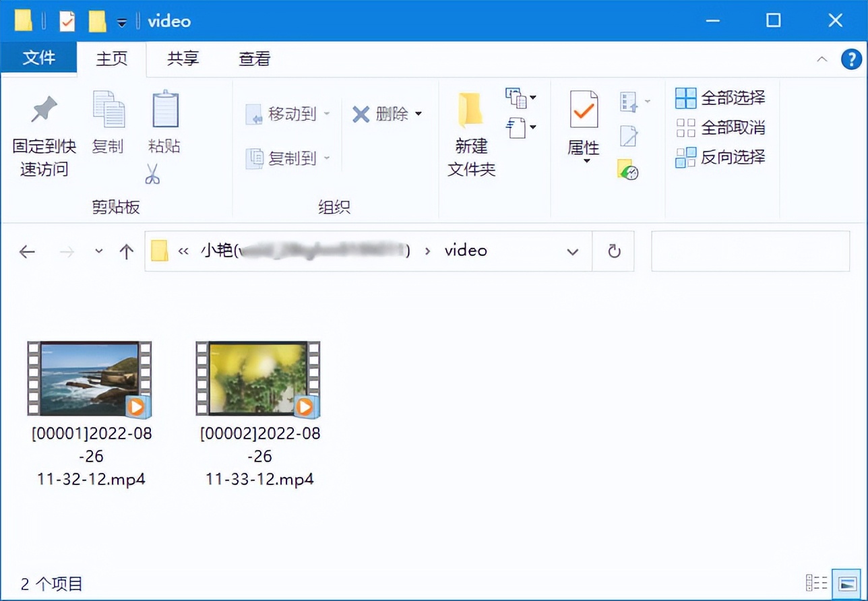Click 全部选择 to select all items
This screenshot has width=868, height=601.
[720, 98]
